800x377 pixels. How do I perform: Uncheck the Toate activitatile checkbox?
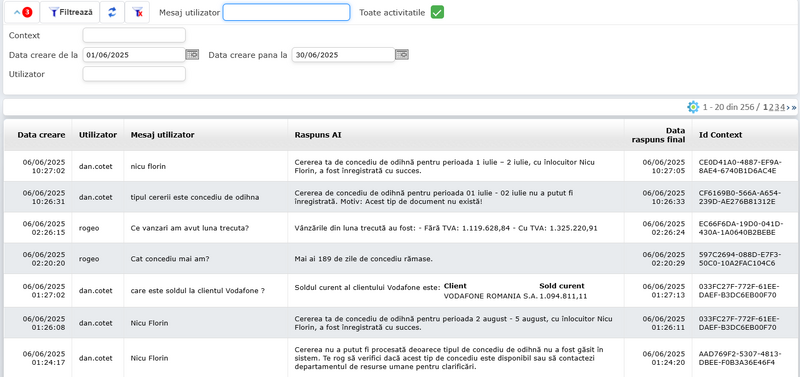click(437, 12)
